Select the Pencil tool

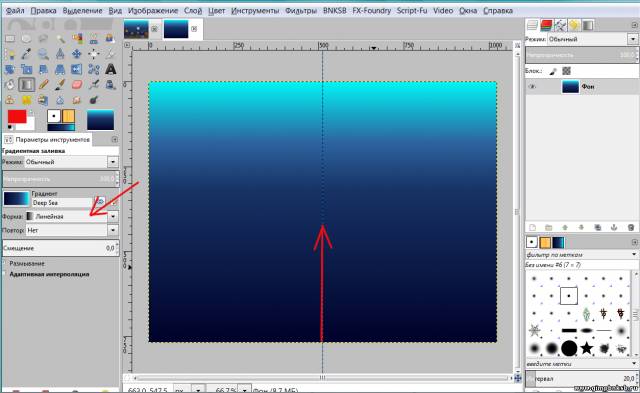[x=43, y=85]
